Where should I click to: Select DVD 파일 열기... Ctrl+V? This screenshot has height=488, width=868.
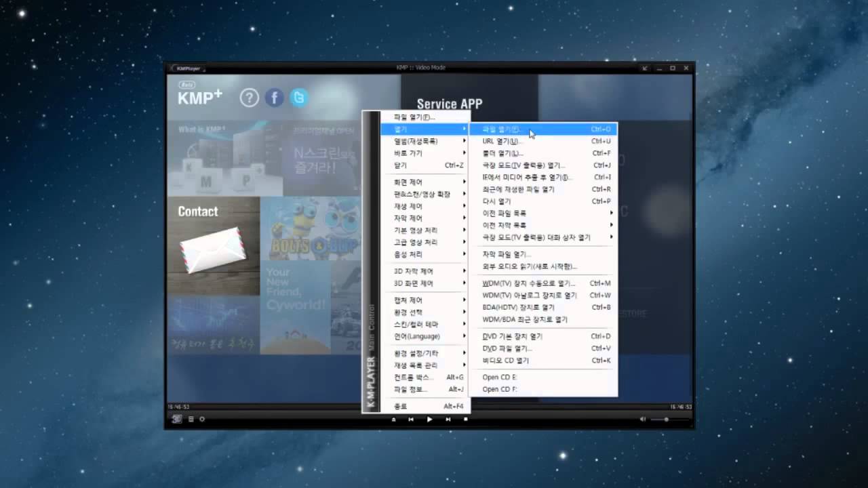543,348
